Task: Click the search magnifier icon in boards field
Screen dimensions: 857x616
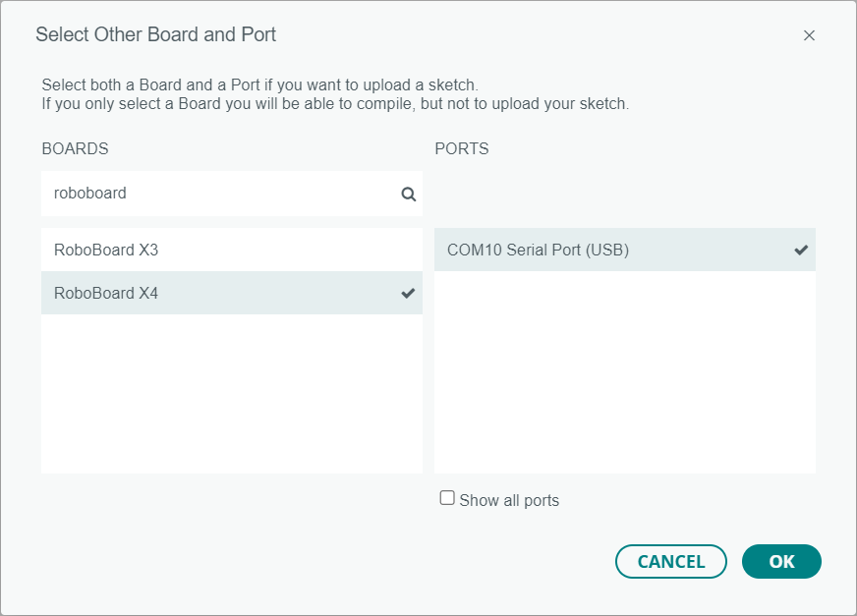Action: tap(408, 195)
